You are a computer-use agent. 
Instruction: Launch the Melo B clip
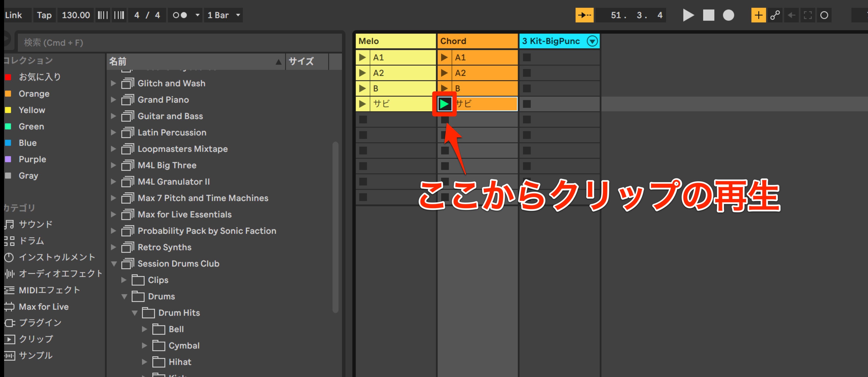pos(363,88)
